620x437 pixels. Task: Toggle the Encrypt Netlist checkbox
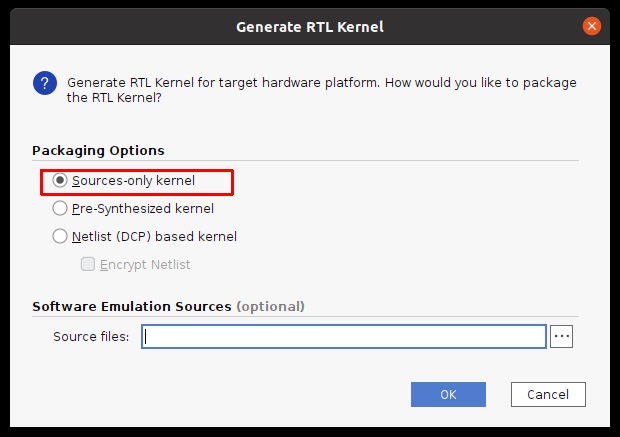click(88, 265)
